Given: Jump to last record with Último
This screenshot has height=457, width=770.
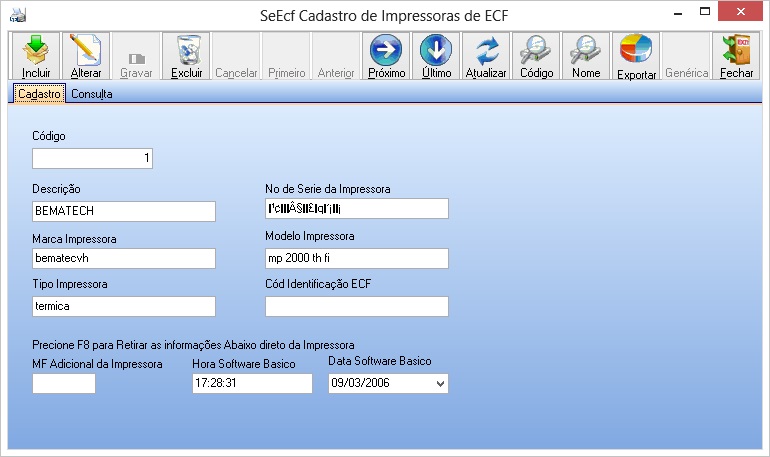Looking at the screenshot, I should point(436,55).
